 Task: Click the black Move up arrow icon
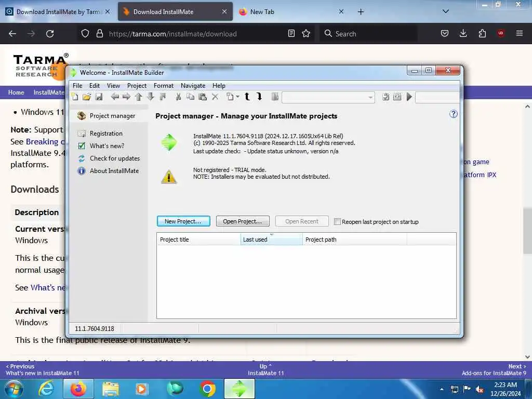pyautogui.click(x=247, y=97)
